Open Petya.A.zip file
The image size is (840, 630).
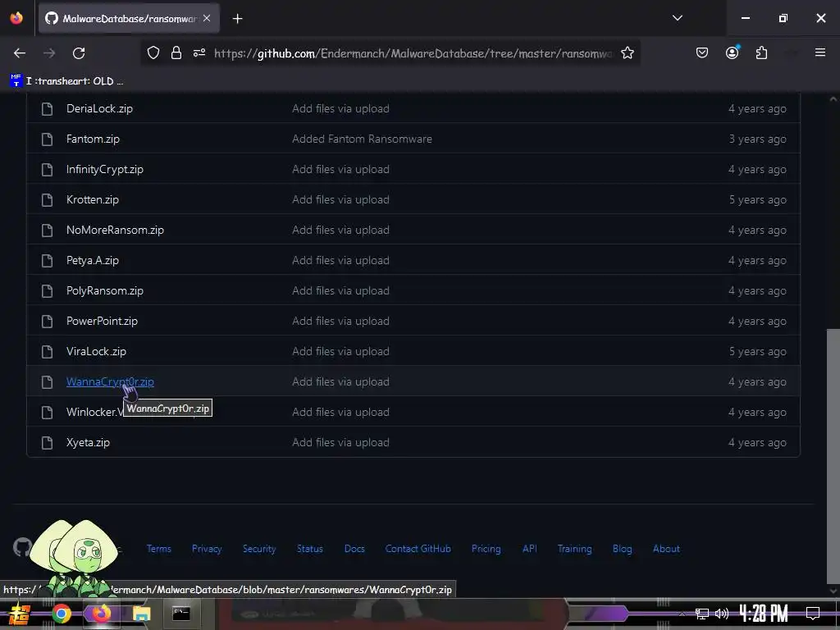point(93,260)
